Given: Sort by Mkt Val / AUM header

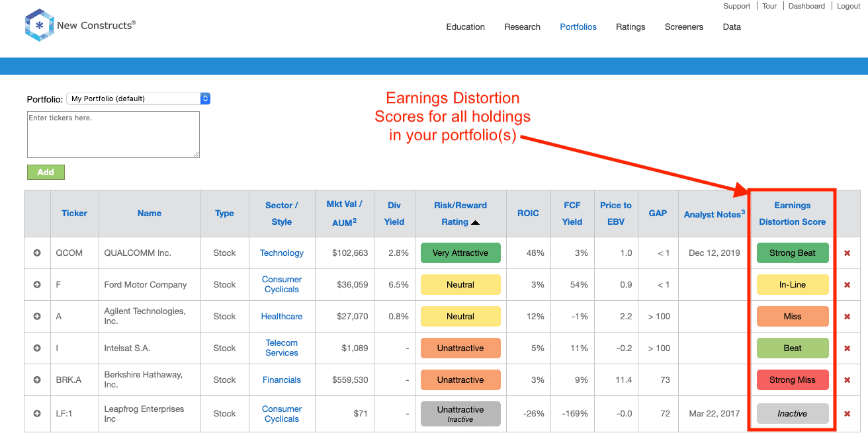Looking at the screenshot, I should tap(344, 214).
